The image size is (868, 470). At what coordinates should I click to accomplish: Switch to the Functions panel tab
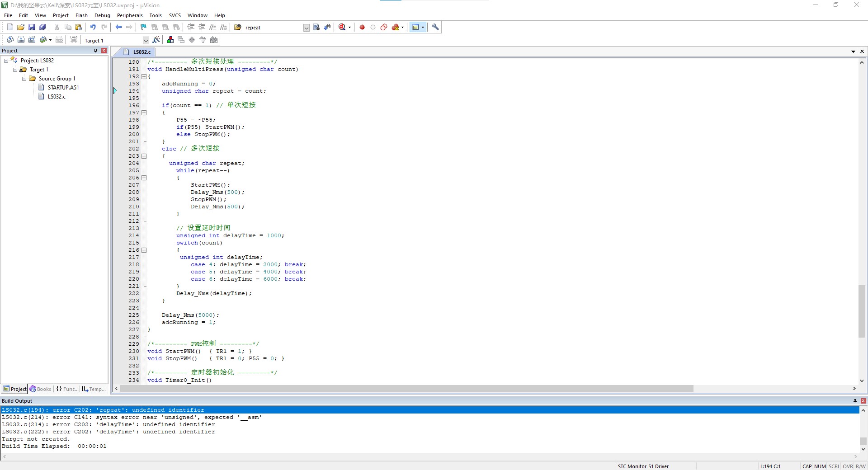click(x=67, y=389)
